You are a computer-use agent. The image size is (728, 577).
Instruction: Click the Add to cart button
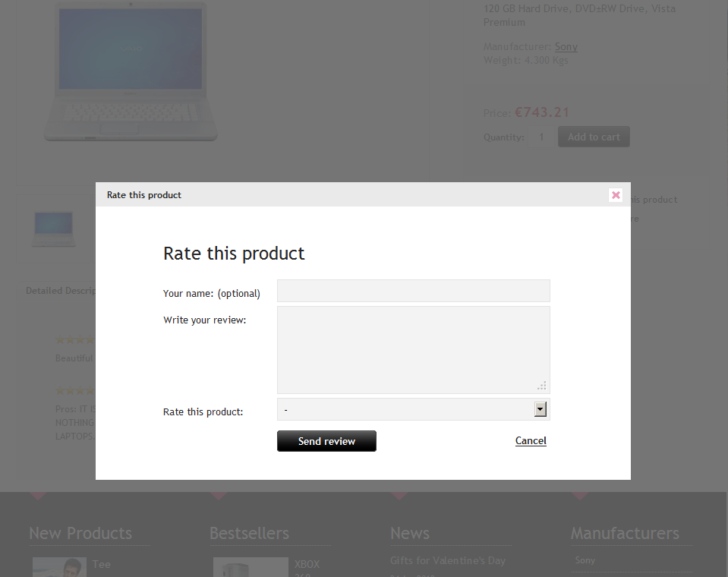594,137
